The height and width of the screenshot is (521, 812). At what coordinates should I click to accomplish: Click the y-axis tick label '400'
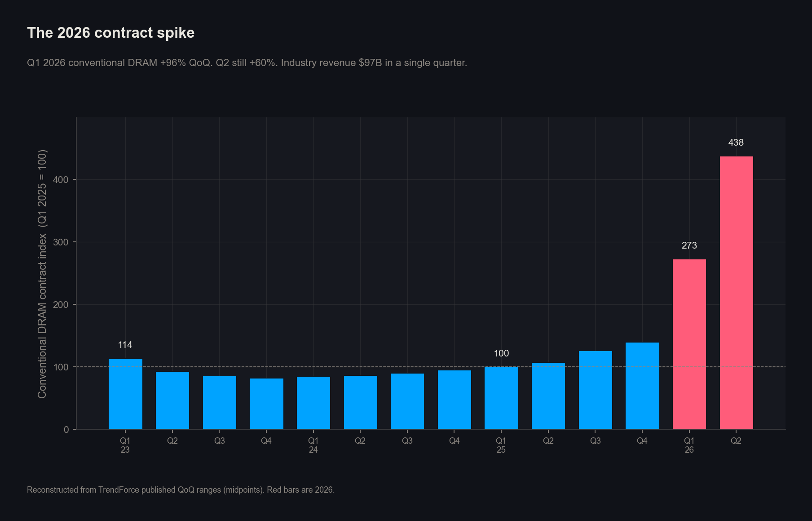61,180
